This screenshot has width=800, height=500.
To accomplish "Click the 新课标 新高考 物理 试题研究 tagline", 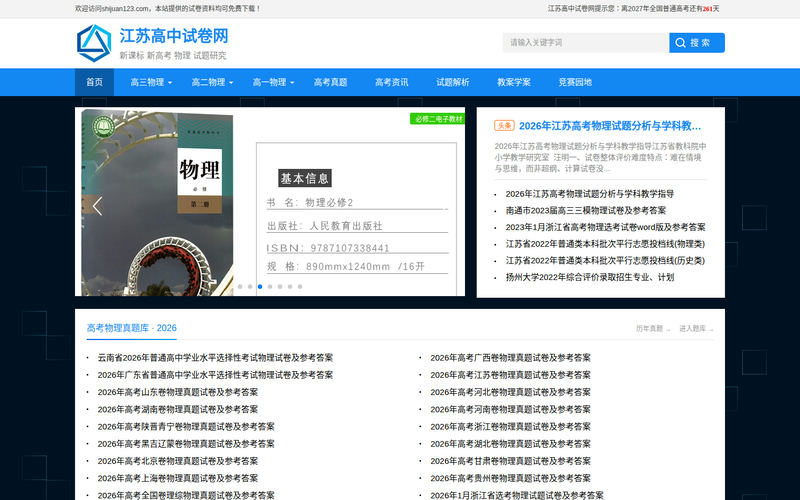I will [x=173, y=56].
